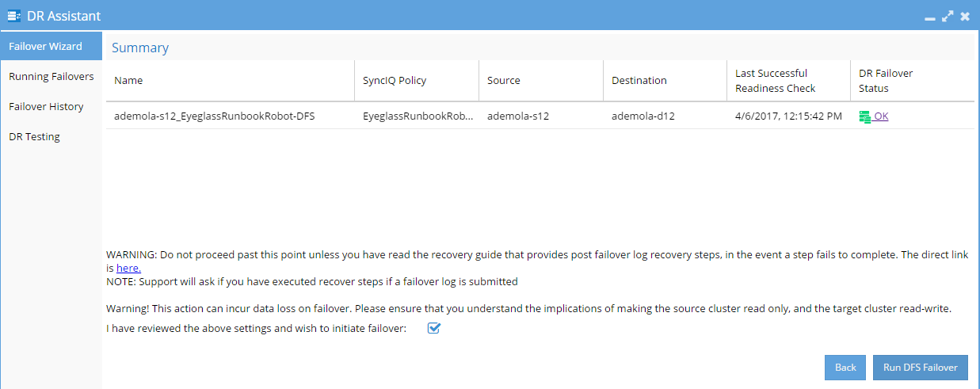980x389 pixels.
Task: Maximize the DR Assistant window
Action: pos(947,16)
